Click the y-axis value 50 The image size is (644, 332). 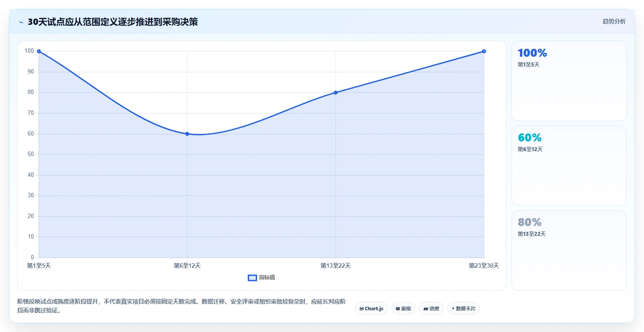pyautogui.click(x=31, y=154)
